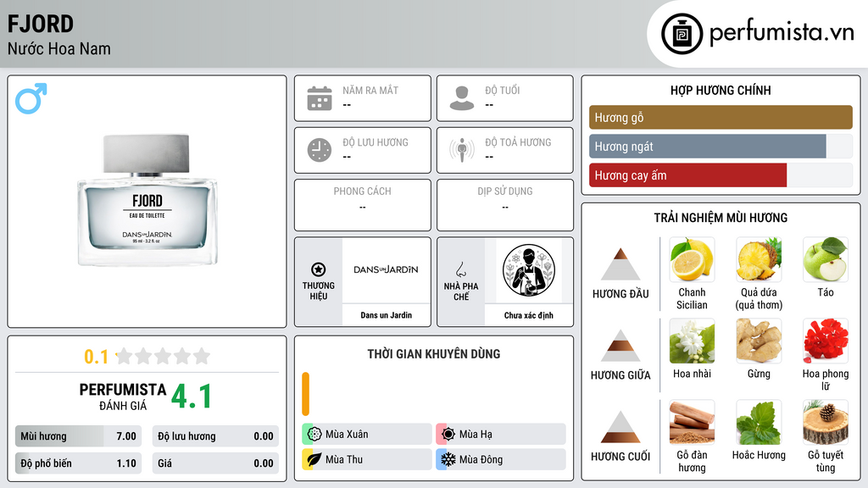Screen dimensions: 868x488
Task: Click the Chanh Sicilian lemon note thumbnail
Action: [x=692, y=259]
